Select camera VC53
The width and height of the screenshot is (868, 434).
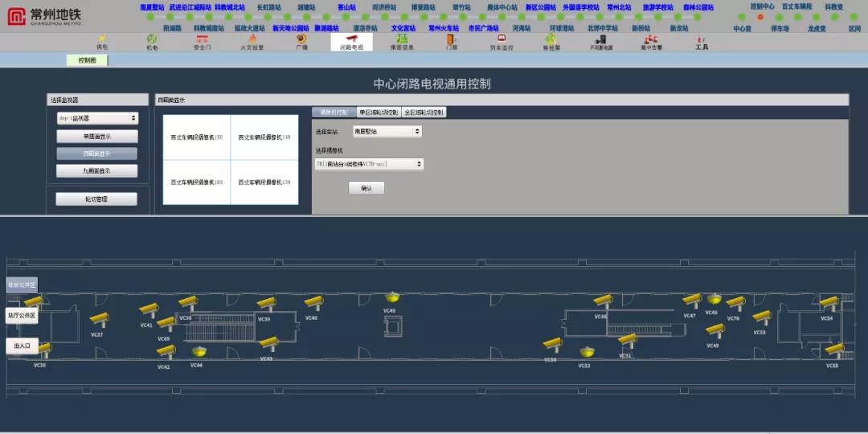762,317
